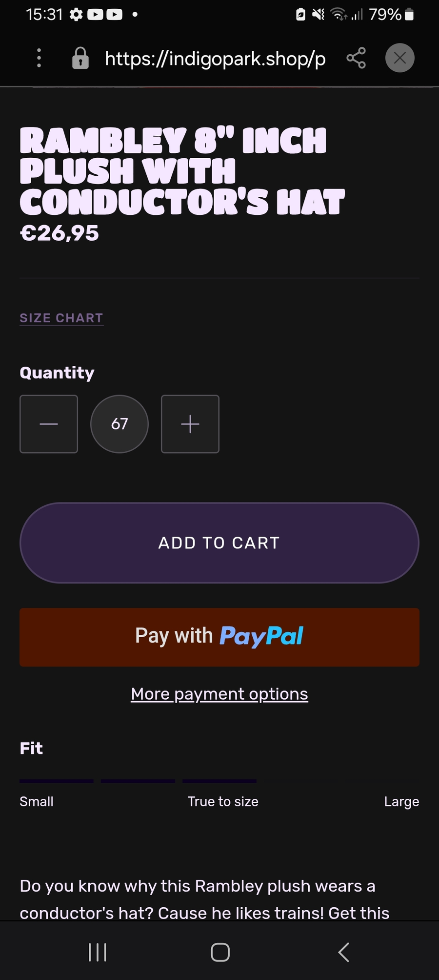
Task: Increase quantity with the plus button
Action: [x=190, y=424]
